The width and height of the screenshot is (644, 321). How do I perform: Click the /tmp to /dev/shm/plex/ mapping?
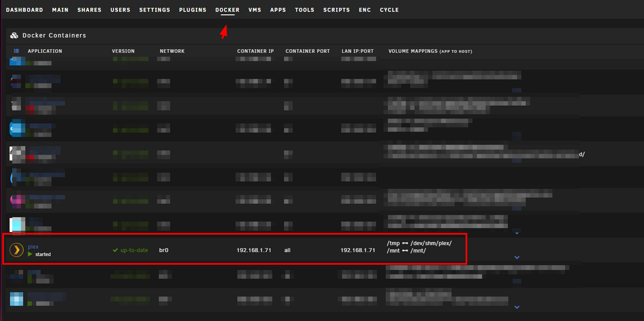click(x=419, y=243)
